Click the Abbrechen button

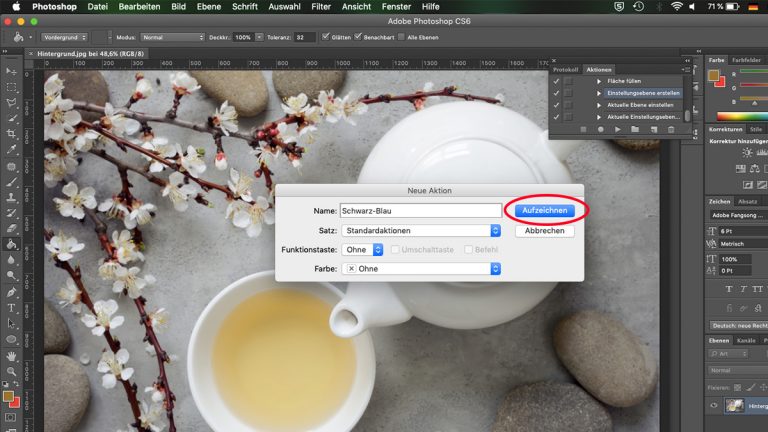(x=545, y=231)
